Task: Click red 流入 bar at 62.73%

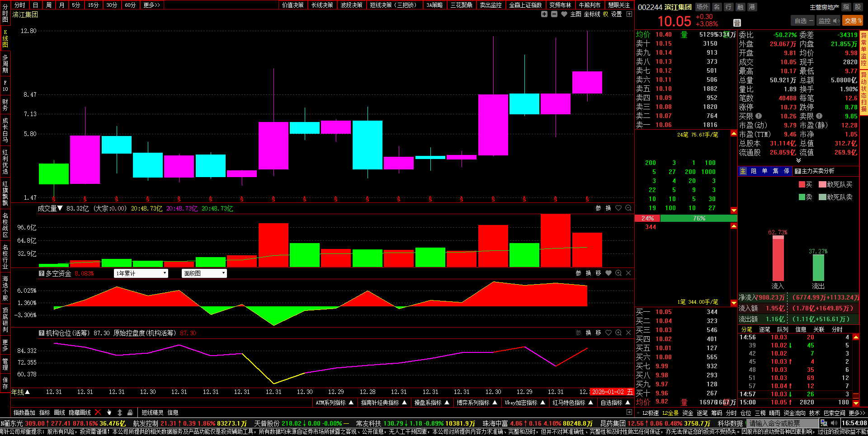Action: [x=778, y=258]
